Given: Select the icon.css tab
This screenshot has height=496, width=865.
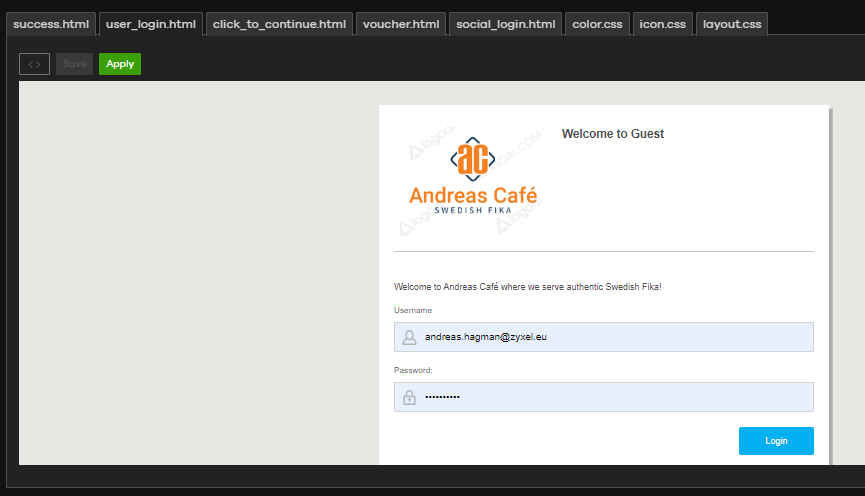Looking at the screenshot, I should (x=662, y=24).
